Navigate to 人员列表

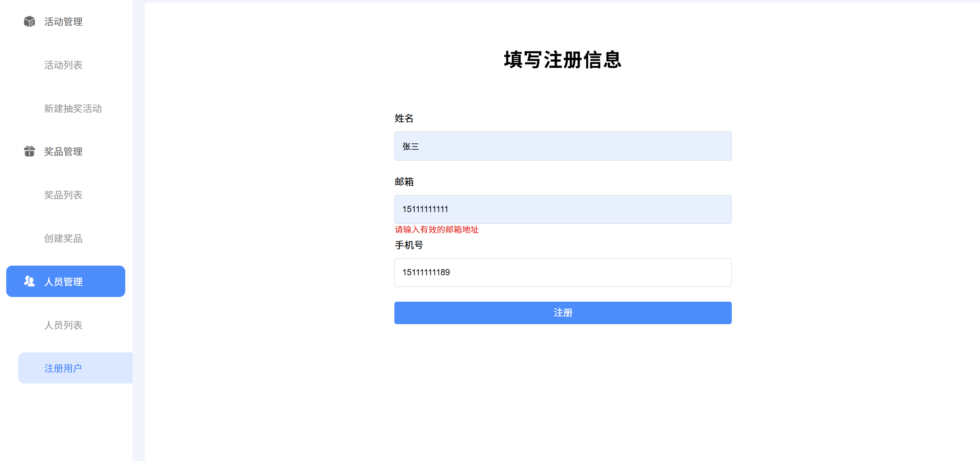click(63, 325)
